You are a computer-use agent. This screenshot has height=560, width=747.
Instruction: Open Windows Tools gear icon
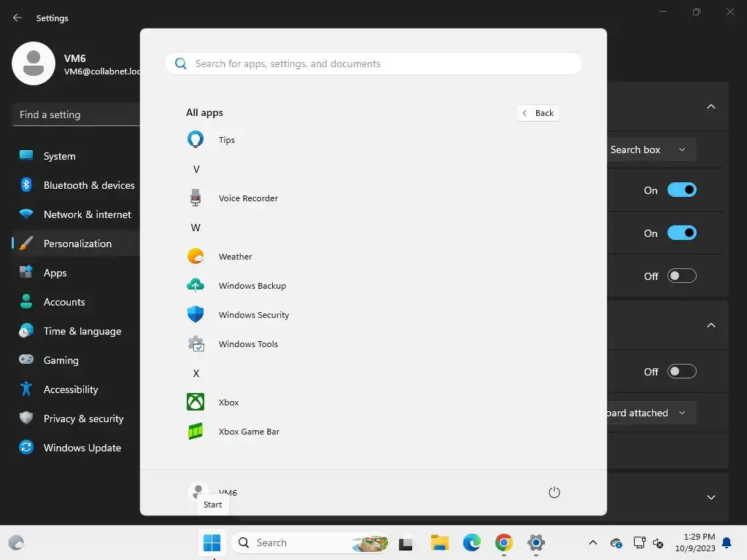(x=196, y=343)
